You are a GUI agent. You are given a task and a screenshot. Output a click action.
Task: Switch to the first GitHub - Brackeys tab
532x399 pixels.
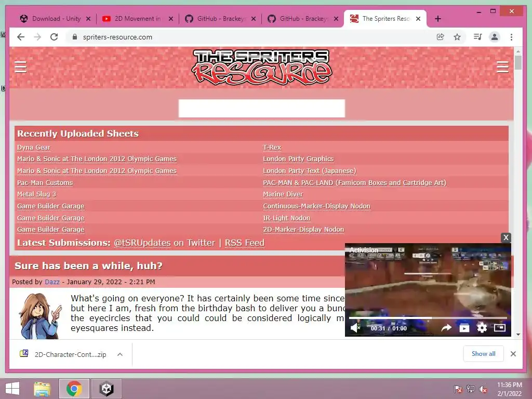click(220, 19)
